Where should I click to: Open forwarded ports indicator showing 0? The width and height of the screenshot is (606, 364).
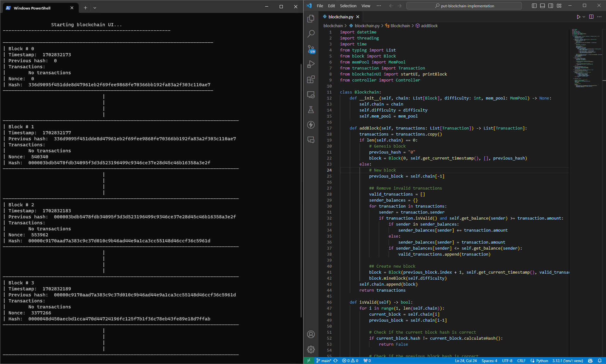coord(367,361)
